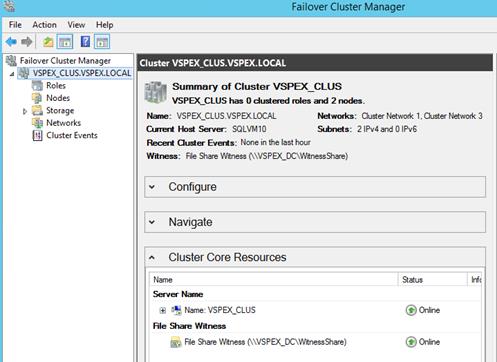Click the Failover Cluster Manager root icon
497x362 pixels.
pos(11,61)
